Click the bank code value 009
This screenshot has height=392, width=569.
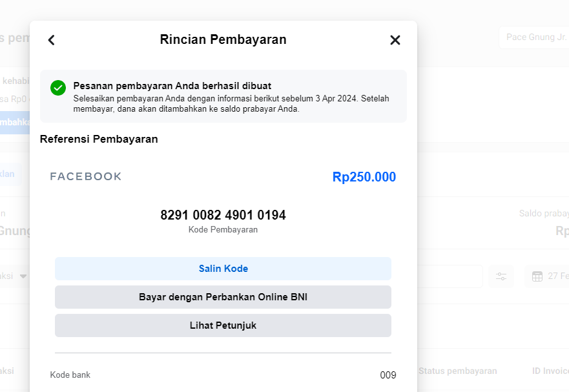(388, 375)
